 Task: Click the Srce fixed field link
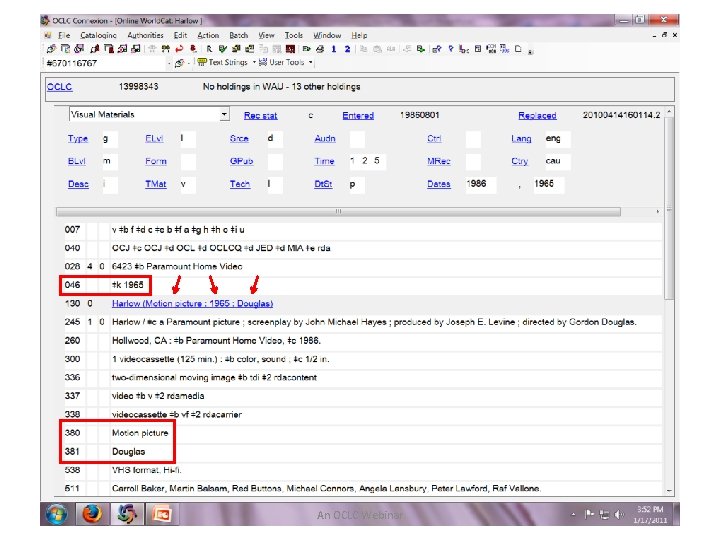point(239,139)
